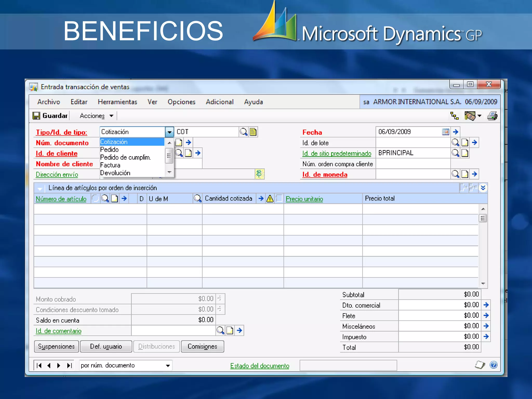
Task: Open the window note icon at bottom
Action: pos(480,365)
